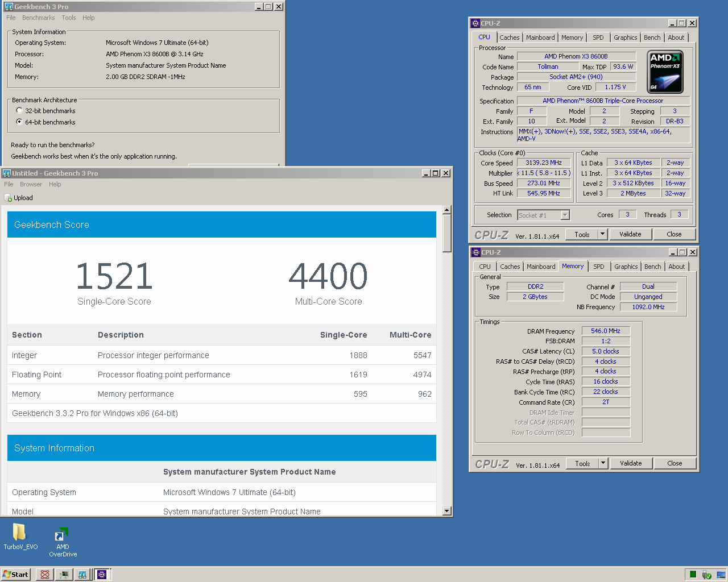Viewport: 728px width, 582px height.
Task: Switch to the SPD tab in bottom CPU-Z window
Action: coord(599,267)
